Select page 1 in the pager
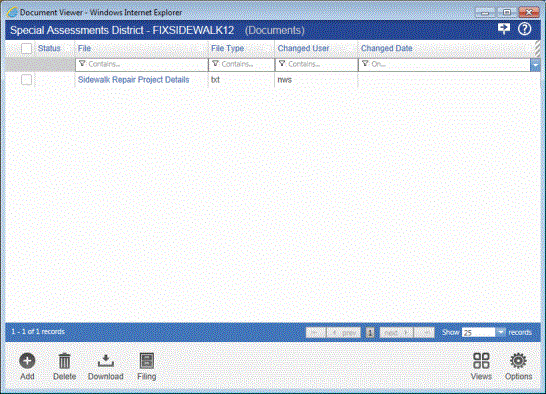Image resolution: width=546 pixels, height=394 pixels. (370, 333)
